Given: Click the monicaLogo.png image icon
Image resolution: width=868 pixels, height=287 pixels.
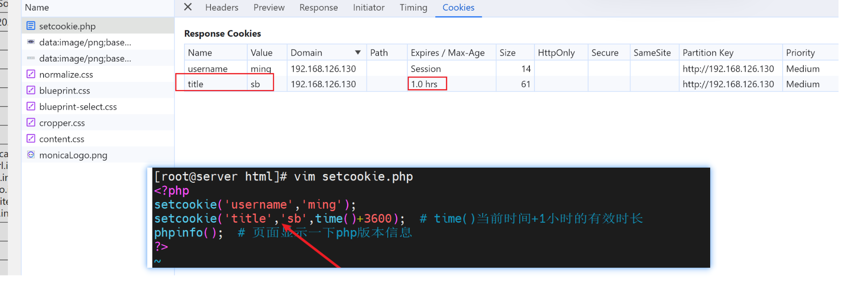Looking at the screenshot, I should click(x=31, y=155).
